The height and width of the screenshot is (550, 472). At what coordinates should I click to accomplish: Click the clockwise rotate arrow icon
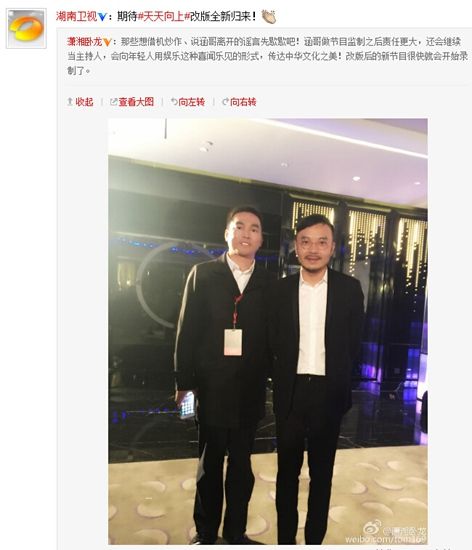[225, 102]
